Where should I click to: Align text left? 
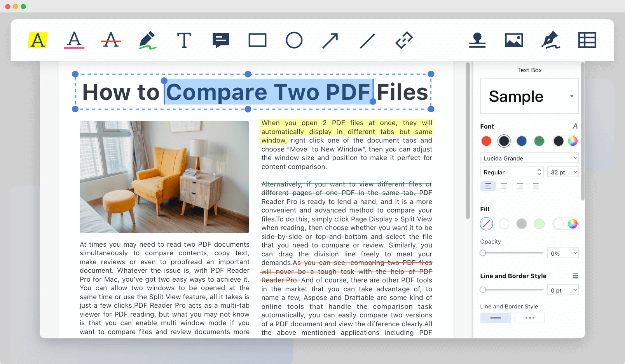(x=488, y=186)
